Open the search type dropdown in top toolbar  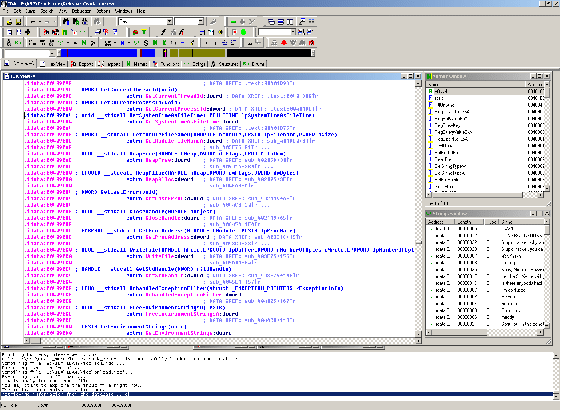[170, 21]
